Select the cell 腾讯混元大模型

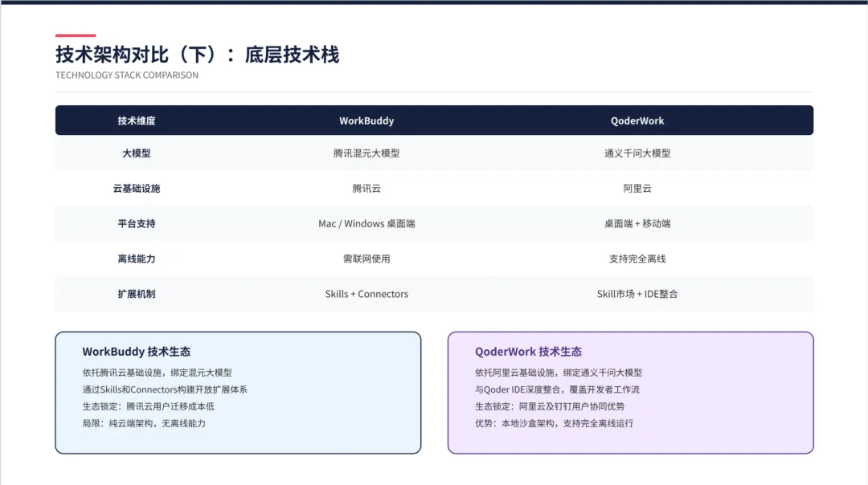(x=366, y=153)
